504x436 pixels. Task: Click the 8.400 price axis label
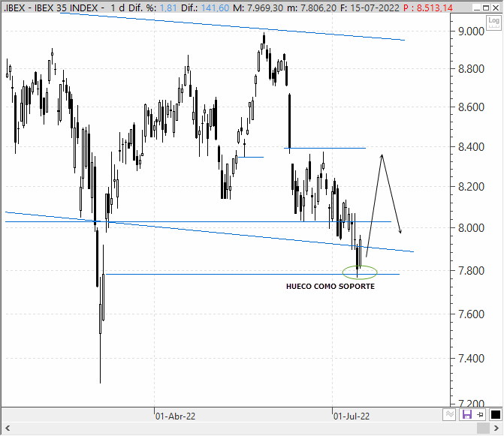click(471, 147)
